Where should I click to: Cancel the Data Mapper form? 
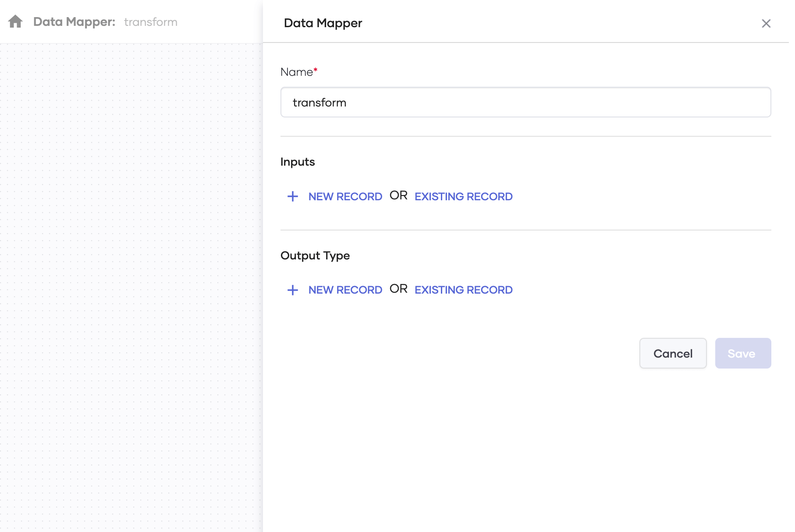(673, 353)
